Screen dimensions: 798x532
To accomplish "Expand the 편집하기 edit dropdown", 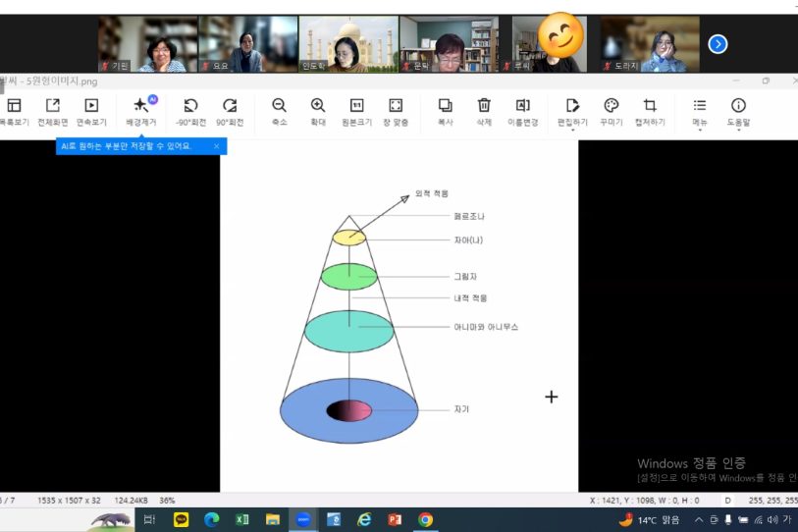I will coord(572,106).
